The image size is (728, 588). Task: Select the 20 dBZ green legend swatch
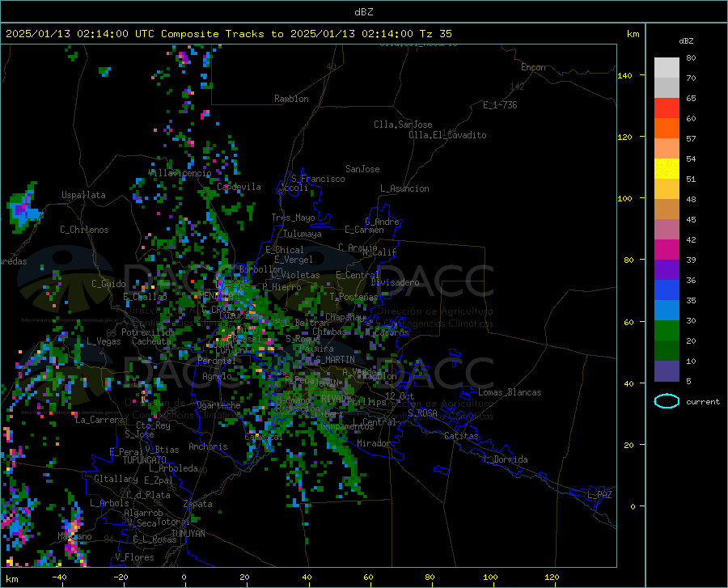coord(667,330)
